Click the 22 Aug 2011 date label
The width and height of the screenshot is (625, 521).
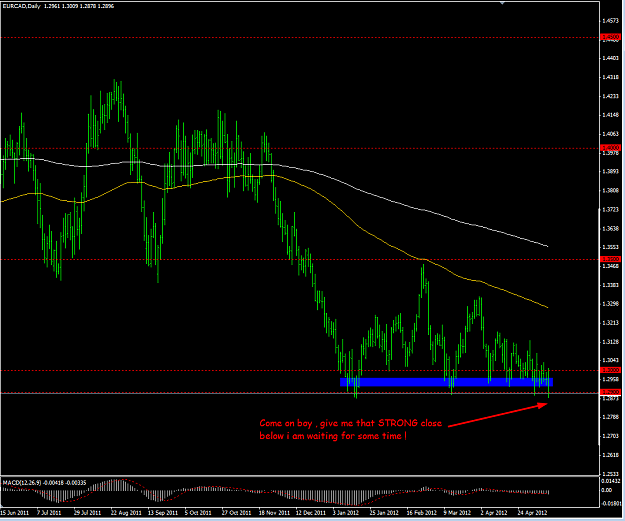tap(126, 513)
